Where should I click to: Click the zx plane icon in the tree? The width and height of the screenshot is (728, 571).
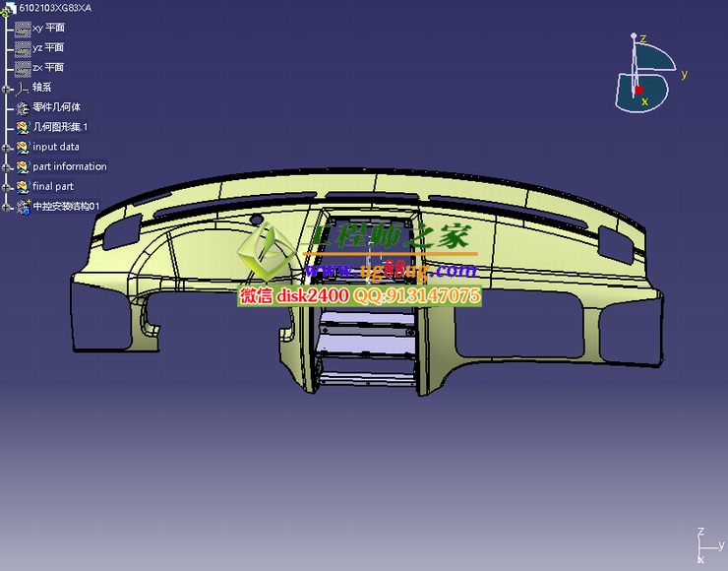pyautogui.click(x=23, y=68)
